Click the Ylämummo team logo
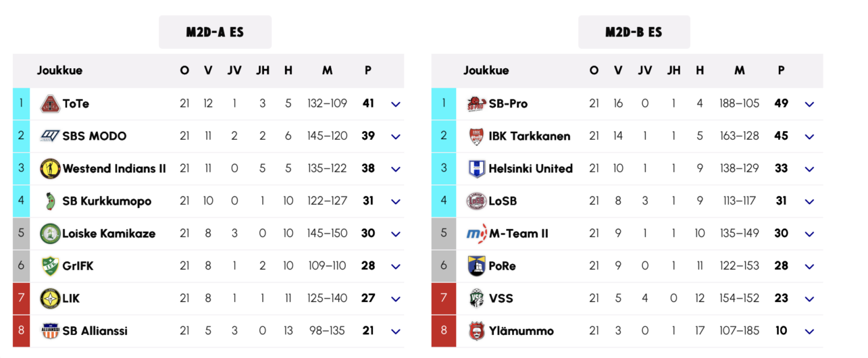 476,331
